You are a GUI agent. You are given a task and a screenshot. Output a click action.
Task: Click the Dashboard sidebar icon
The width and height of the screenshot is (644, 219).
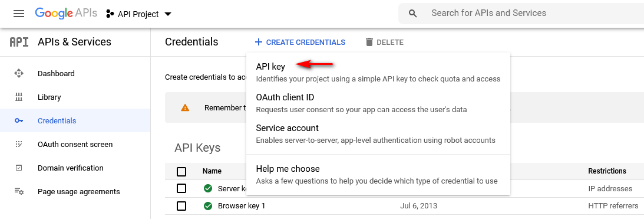tap(19, 74)
